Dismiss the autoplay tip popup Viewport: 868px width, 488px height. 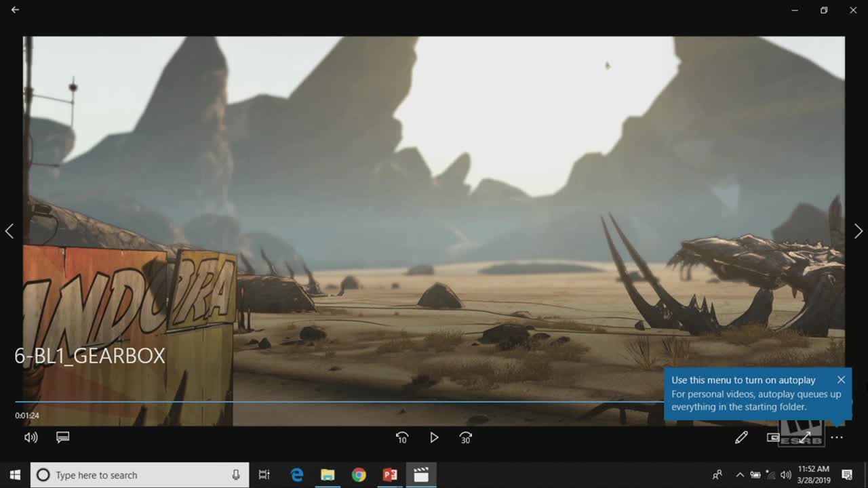coord(841,380)
